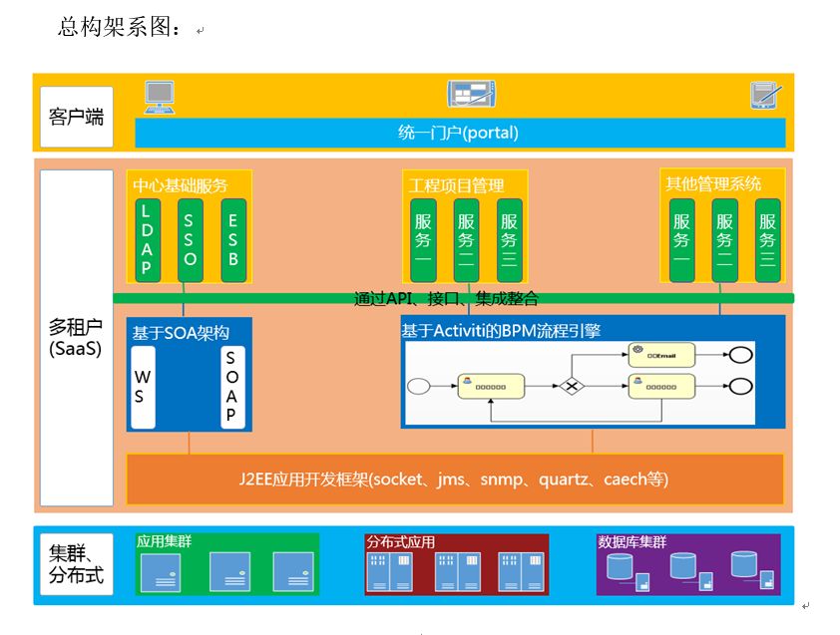Click the Email task node in BPM diagram

[x=661, y=355]
